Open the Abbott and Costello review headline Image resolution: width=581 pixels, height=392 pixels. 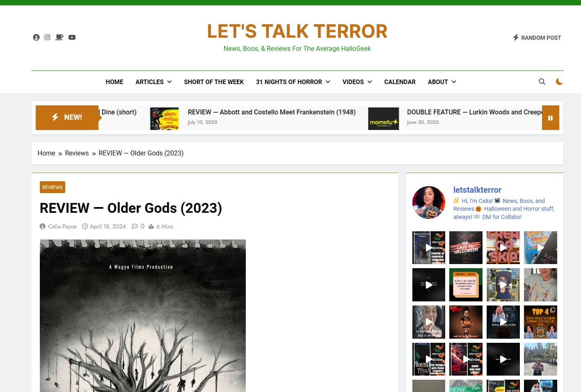[x=271, y=112]
